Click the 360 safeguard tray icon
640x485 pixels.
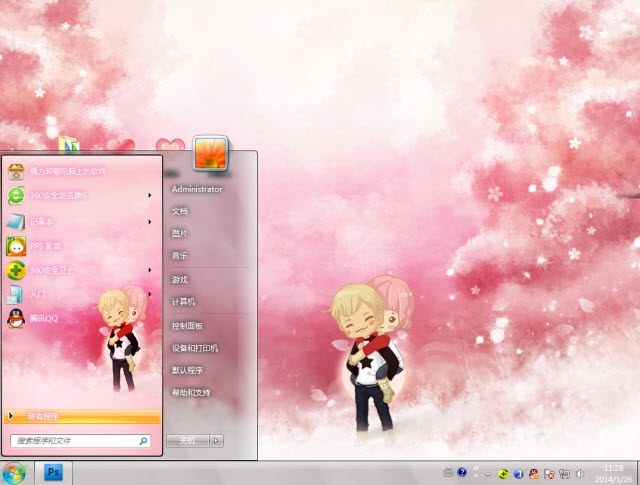[x=503, y=474]
